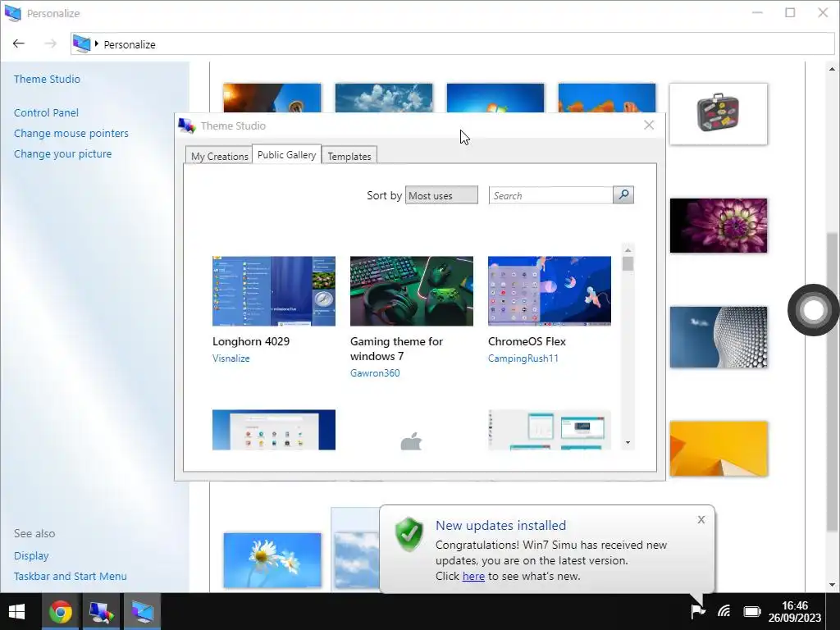Image resolution: width=840 pixels, height=630 pixels.
Task: Expand the Personalize breadcrumb arrow
Action: click(97, 44)
